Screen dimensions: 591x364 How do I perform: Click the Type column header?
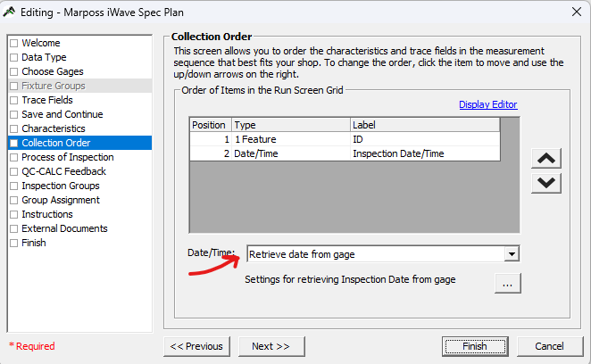pos(291,125)
